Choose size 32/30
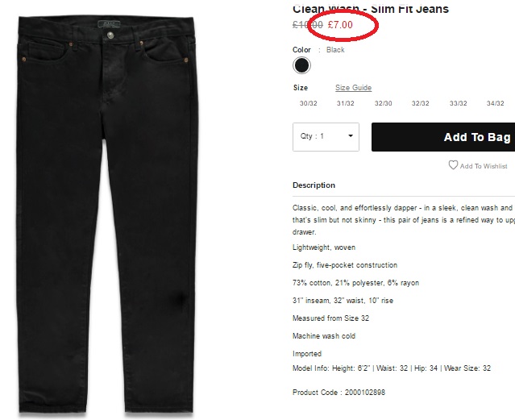This screenshot has width=515, height=420. 383,103
